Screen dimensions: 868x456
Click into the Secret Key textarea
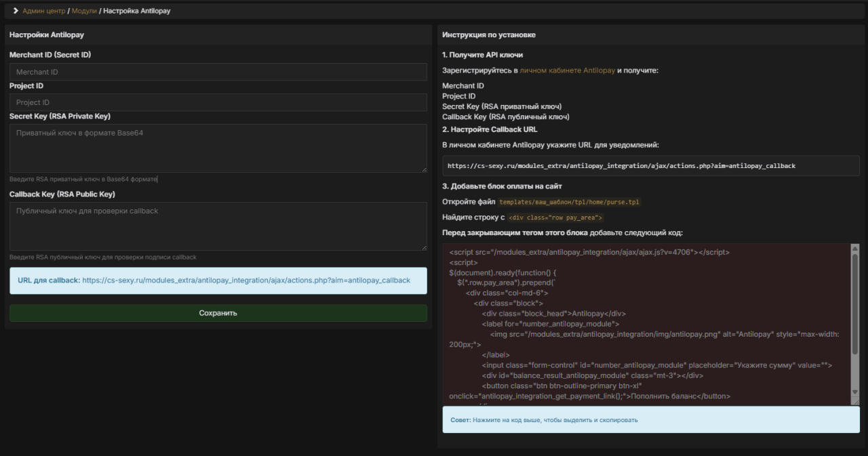(218, 148)
